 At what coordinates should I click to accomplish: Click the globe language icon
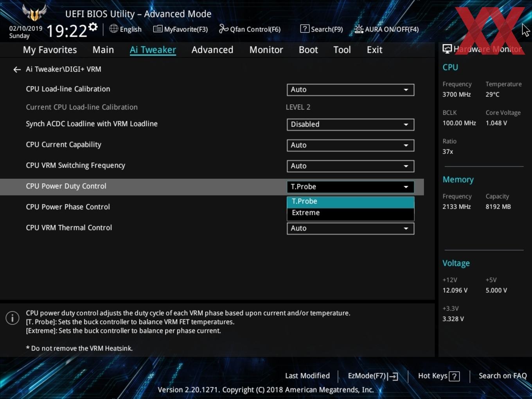pyautogui.click(x=113, y=29)
